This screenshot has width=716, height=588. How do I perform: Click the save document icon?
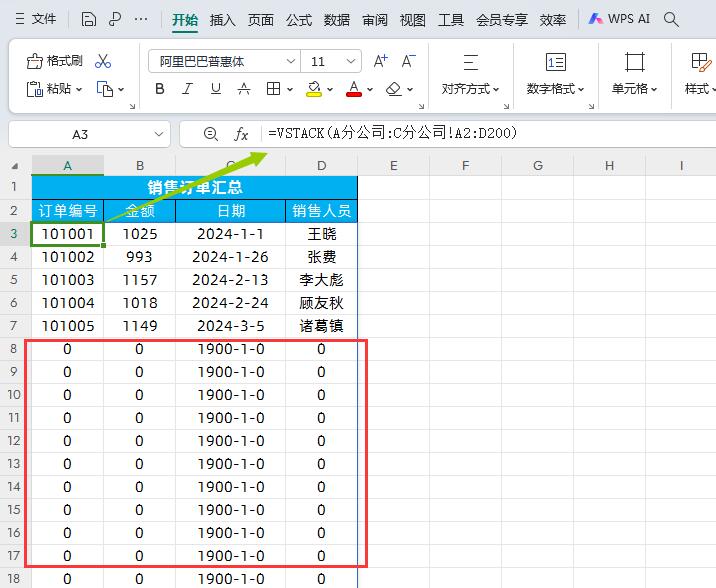pyautogui.click(x=89, y=19)
